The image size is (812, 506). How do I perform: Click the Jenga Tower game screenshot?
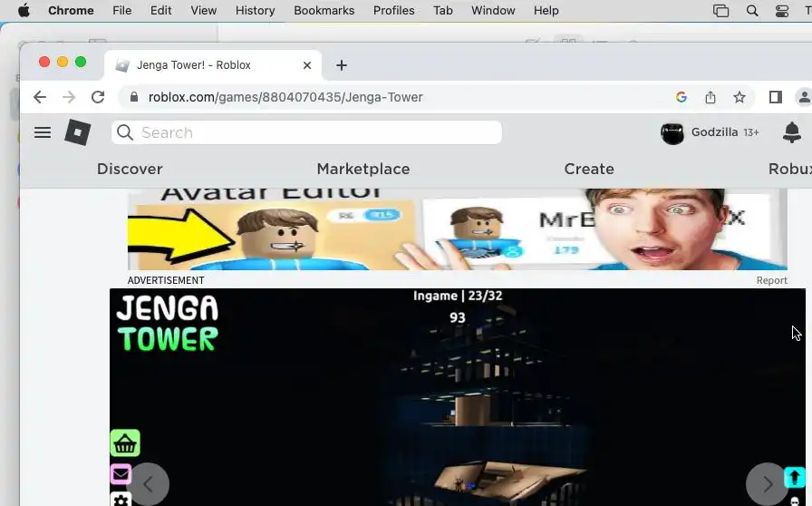(x=458, y=397)
